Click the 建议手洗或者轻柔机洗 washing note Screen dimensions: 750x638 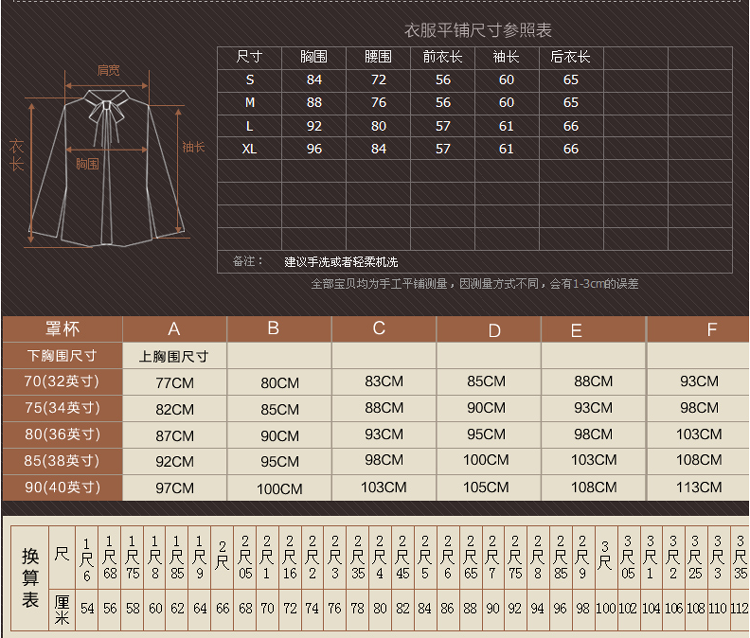point(341,262)
